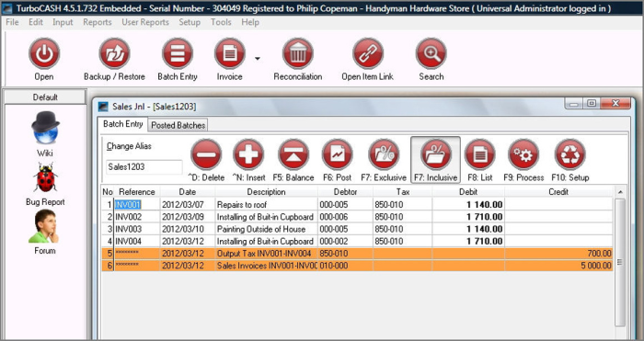This screenshot has width=644, height=341.
Task: Click the Reference column header
Action: (137, 191)
